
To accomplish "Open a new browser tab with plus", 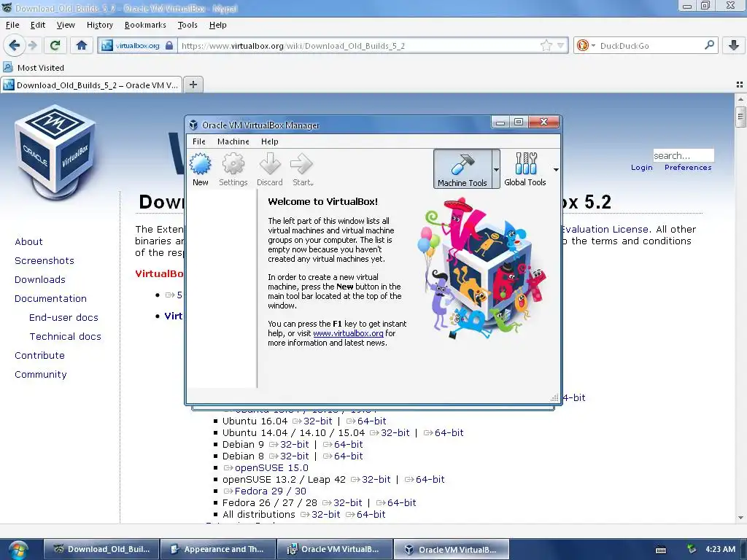I will (193, 85).
